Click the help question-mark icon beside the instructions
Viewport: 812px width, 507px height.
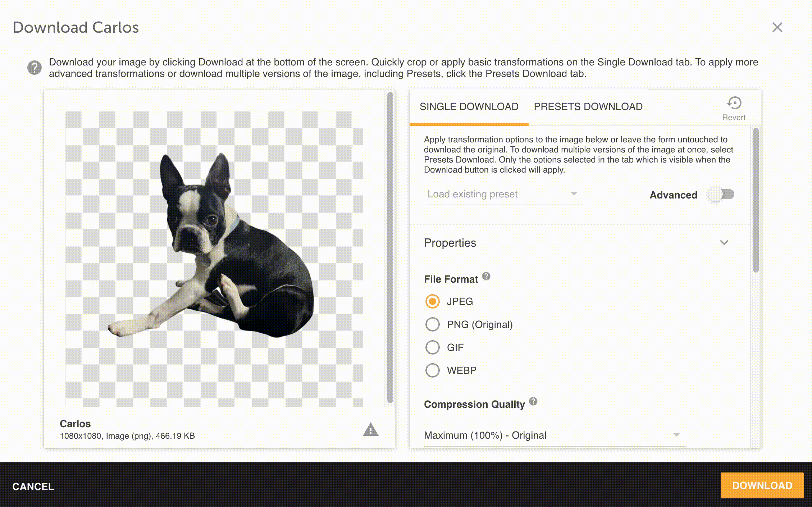coord(35,68)
